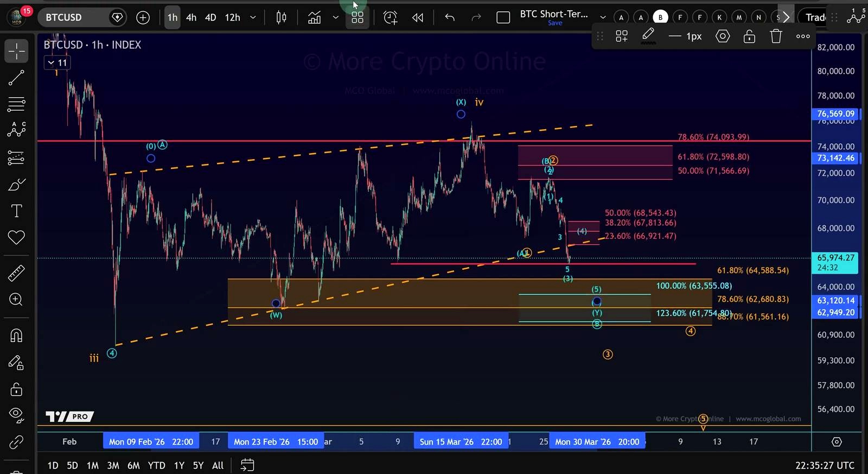Change the line style dash selector
The image size is (868, 474).
pos(685,36)
